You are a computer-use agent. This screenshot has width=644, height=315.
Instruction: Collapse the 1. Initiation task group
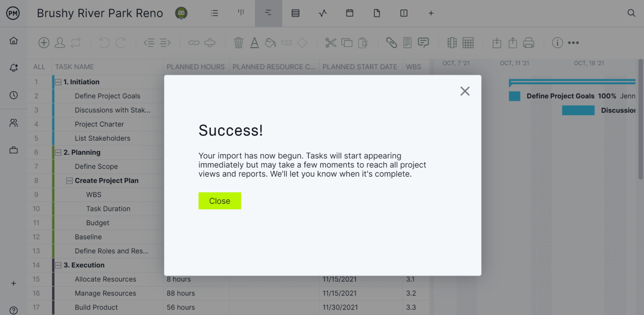click(58, 82)
